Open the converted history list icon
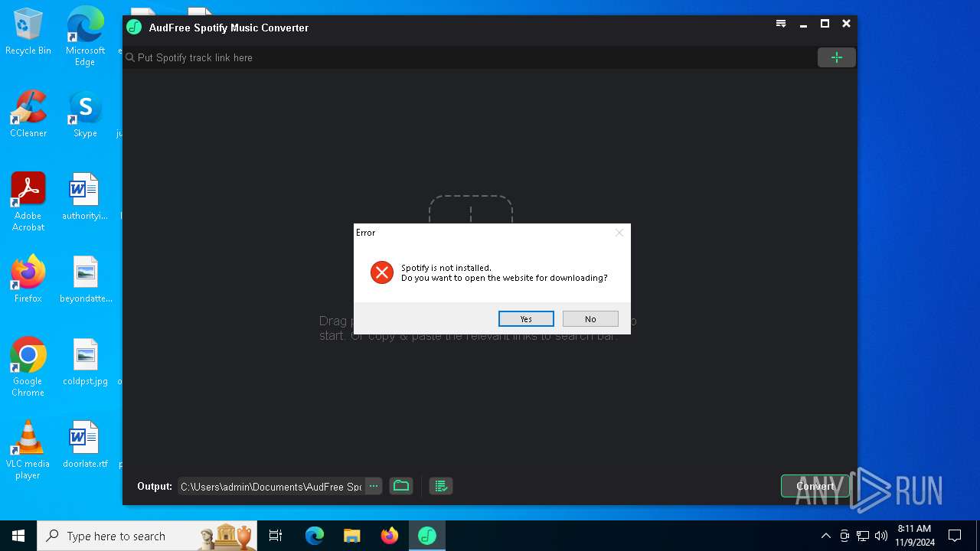 coord(440,486)
